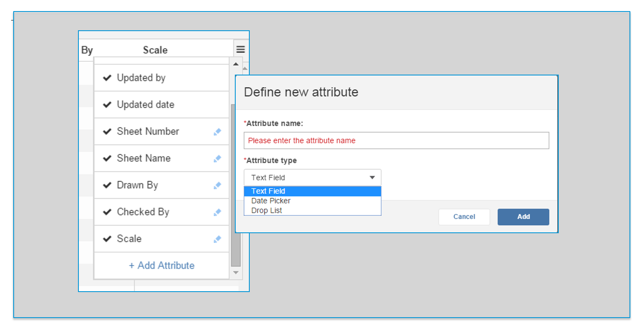644x327 pixels.
Task: Select Date Picker from the type list
Action: 271,200
